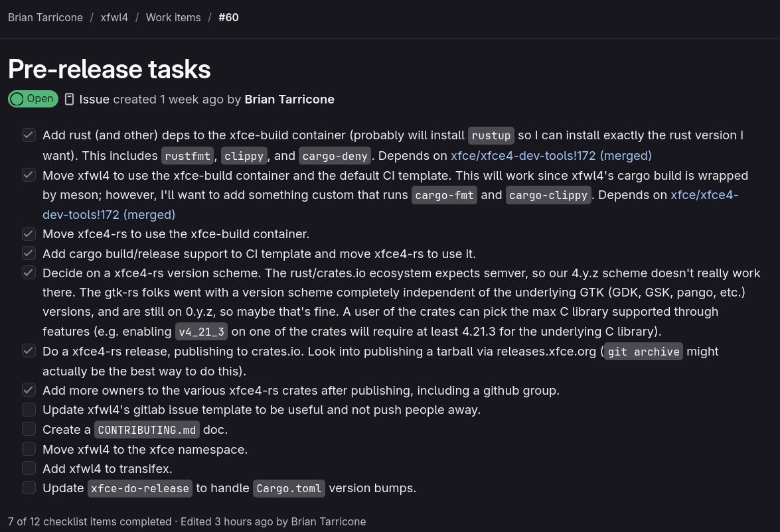Uncheck Move xfce4-rs to xfce-build container
The width and height of the screenshot is (780, 532).
[29, 233]
